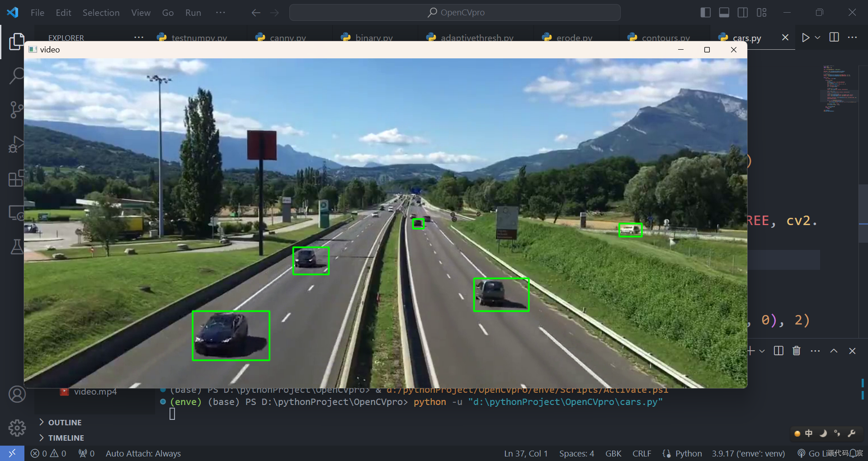Viewport: 868px width, 461px height.
Task: Click Ln 37, Col 1 cursor position
Action: point(526,453)
